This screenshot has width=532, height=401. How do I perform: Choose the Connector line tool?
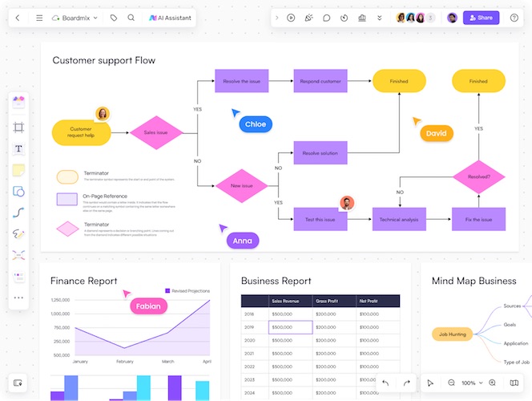(x=18, y=213)
